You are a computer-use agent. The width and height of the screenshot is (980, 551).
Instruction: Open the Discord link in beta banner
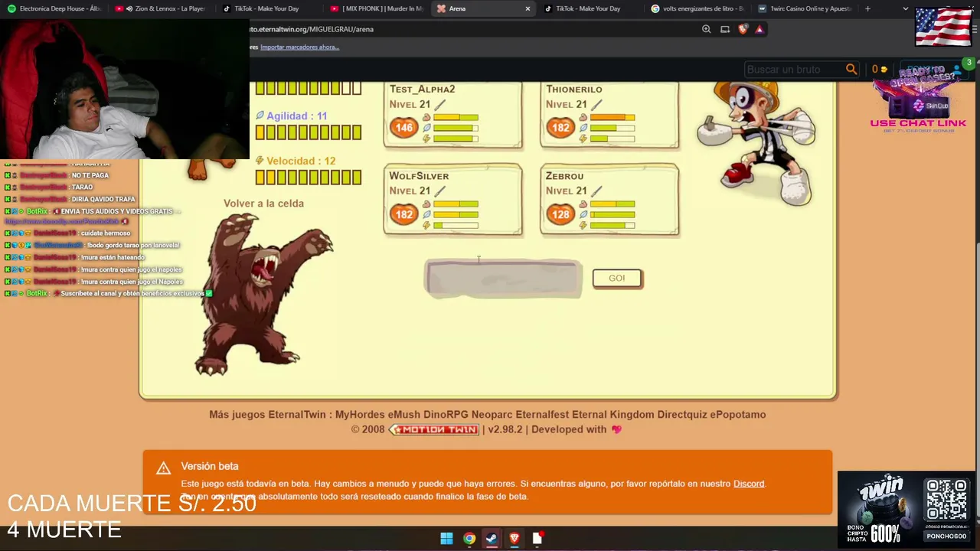click(749, 484)
